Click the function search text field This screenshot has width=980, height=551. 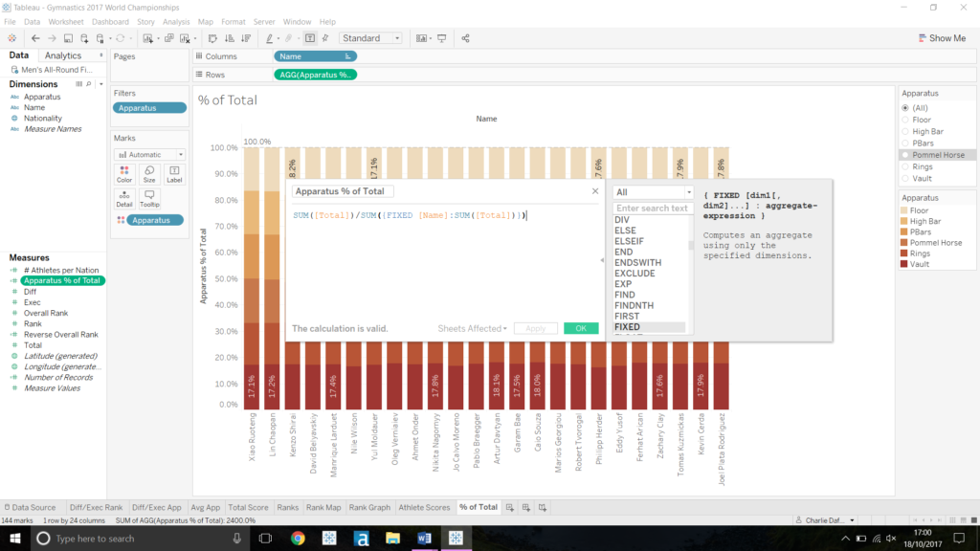click(x=653, y=208)
